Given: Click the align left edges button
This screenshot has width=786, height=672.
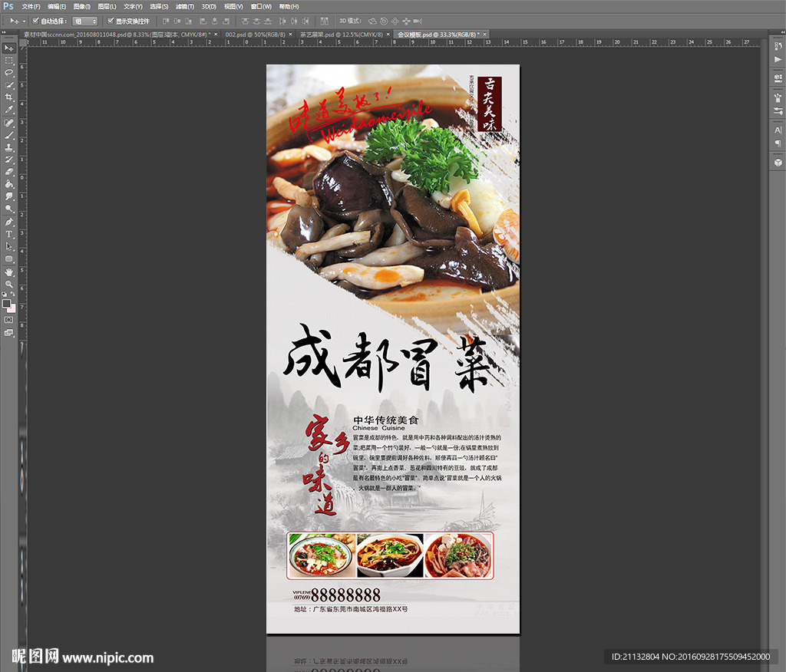Looking at the screenshot, I should (203, 21).
